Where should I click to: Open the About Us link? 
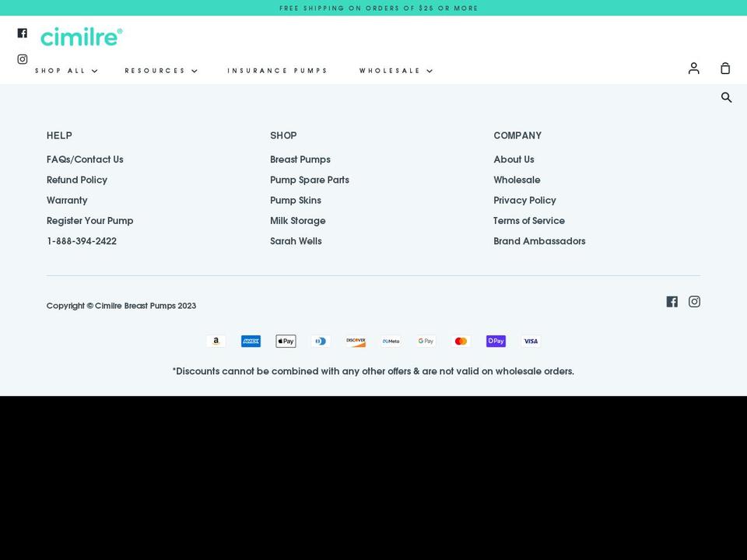[x=514, y=159]
